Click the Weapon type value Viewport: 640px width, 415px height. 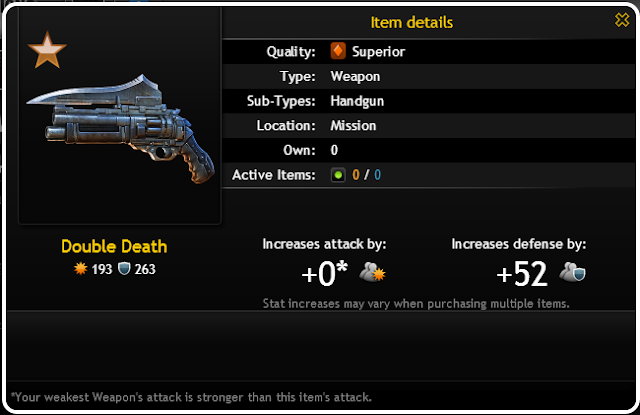[x=355, y=76]
